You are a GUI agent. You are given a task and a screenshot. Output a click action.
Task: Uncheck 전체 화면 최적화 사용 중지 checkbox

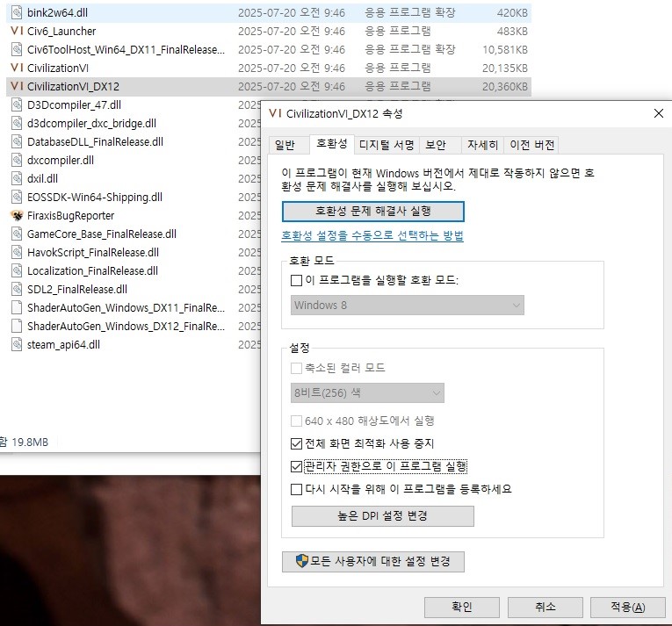pyautogui.click(x=296, y=443)
